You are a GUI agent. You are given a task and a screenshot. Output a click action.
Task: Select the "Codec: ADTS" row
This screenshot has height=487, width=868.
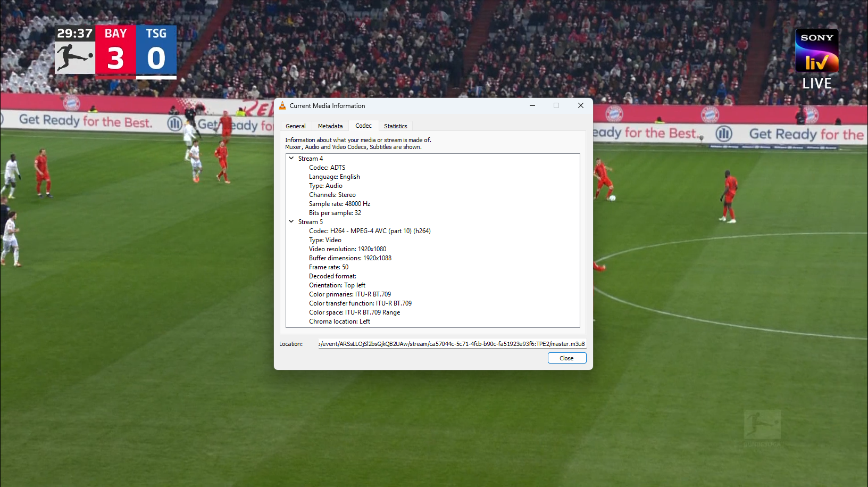(327, 168)
